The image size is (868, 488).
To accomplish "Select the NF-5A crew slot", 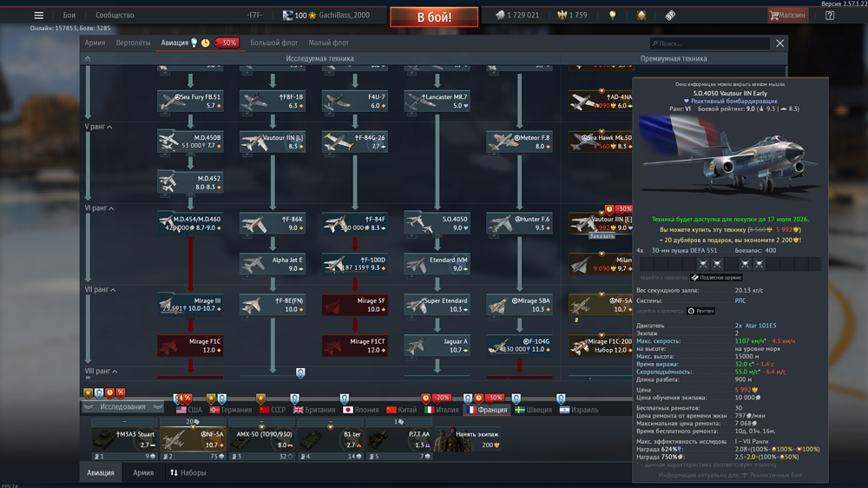I will coord(193,440).
